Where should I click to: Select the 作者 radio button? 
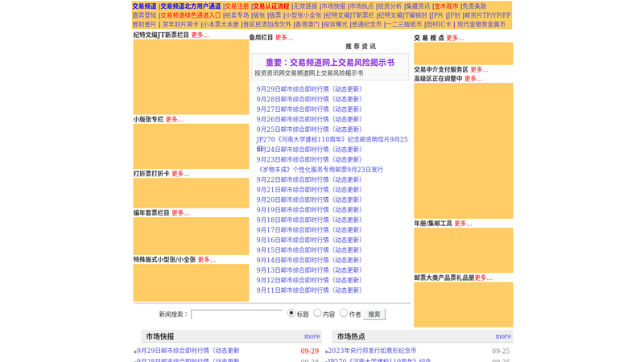click(344, 313)
